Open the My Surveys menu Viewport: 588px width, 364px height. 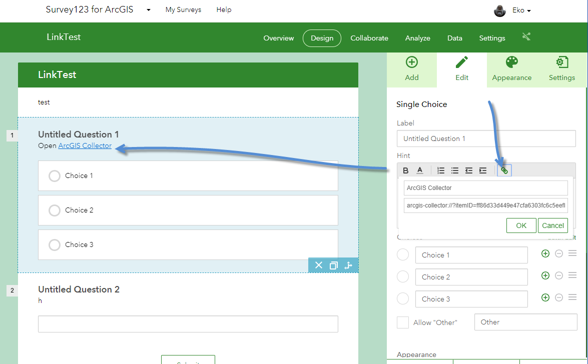coord(183,9)
